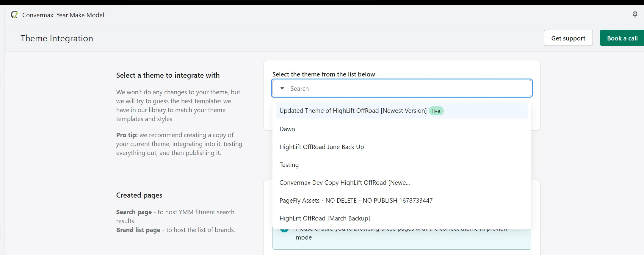Open the Get support button
The height and width of the screenshot is (255, 644).
(568, 38)
